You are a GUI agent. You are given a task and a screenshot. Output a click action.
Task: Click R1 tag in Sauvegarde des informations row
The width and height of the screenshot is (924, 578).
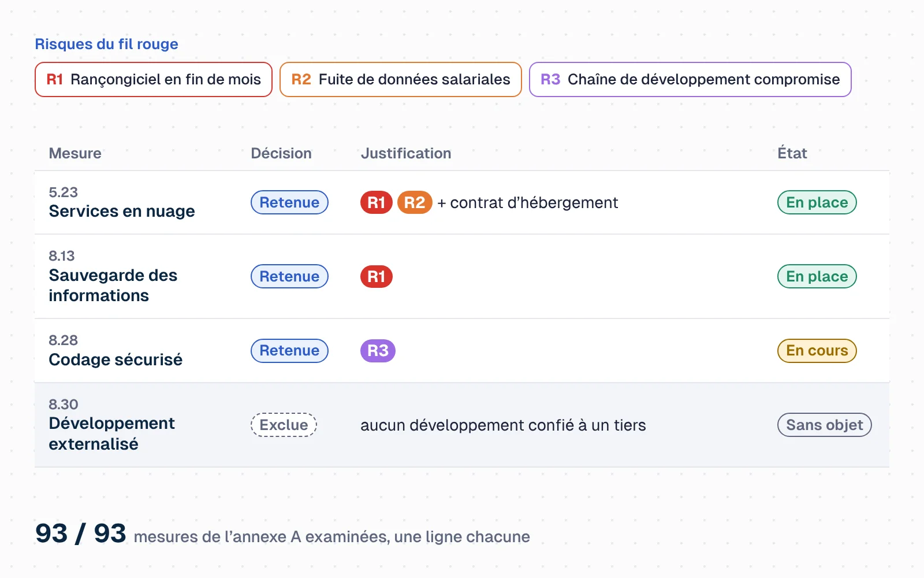[377, 276]
